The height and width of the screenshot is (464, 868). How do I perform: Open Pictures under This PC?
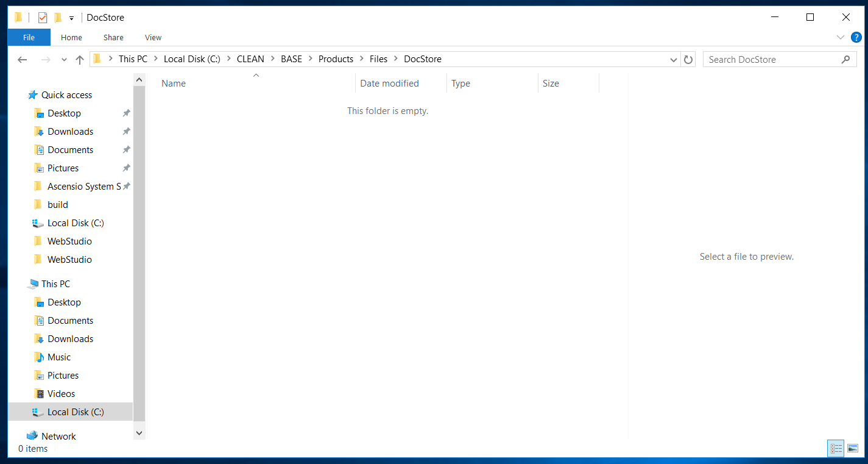[x=63, y=376]
